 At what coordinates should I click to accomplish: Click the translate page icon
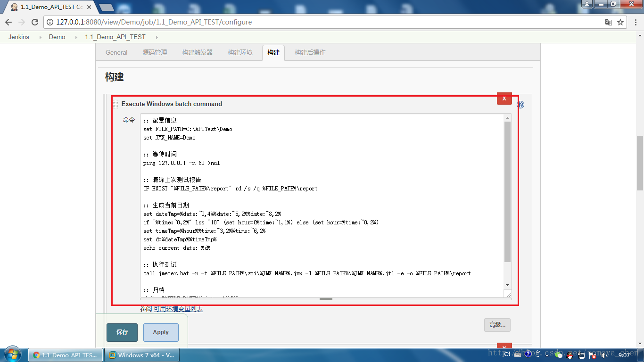tap(609, 22)
